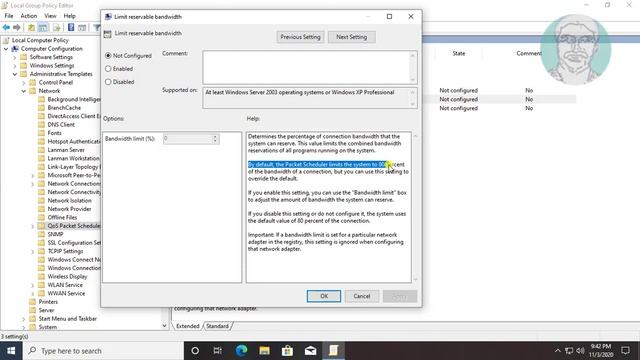This screenshot has width=640, height=360.
Task: Click the Filter funnel toolbar icon
Action: [96, 27]
